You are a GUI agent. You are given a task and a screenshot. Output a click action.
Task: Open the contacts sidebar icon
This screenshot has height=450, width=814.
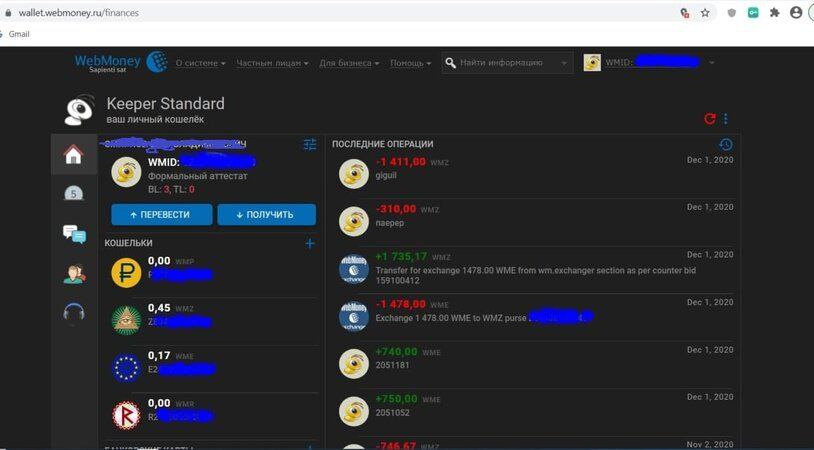tap(74, 274)
